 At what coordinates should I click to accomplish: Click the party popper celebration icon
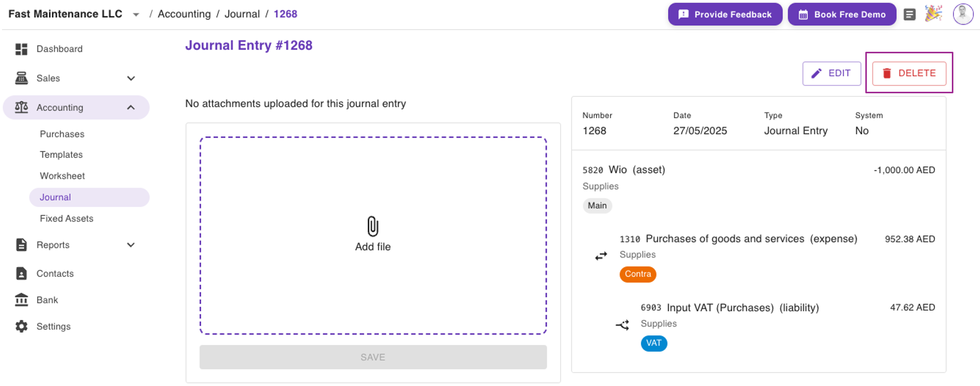click(x=933, y=14)
